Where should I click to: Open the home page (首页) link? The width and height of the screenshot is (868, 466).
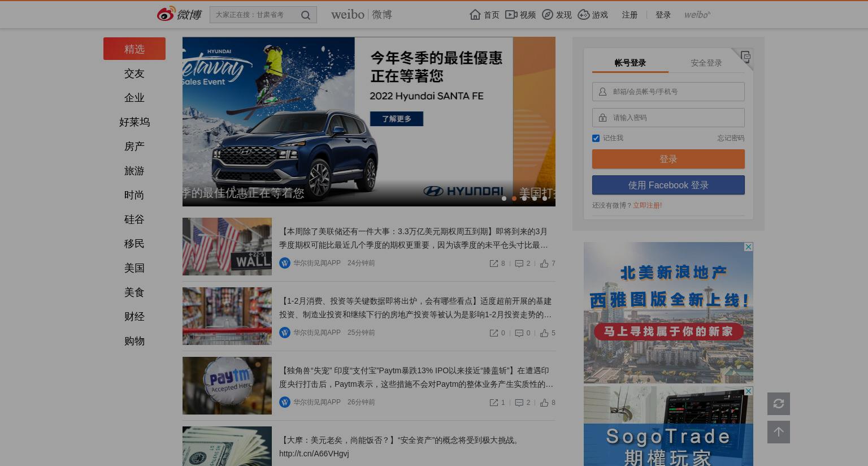[x=485, y=15]
